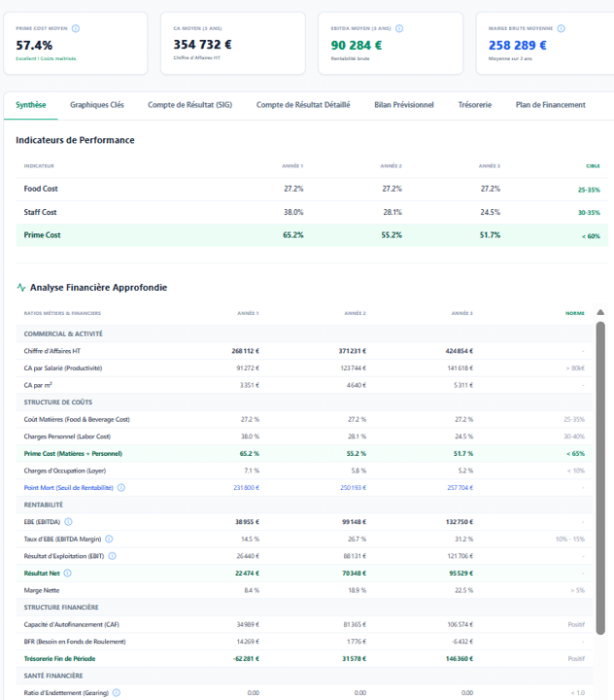Click scrollbar up arrow in analysis table

600,312
